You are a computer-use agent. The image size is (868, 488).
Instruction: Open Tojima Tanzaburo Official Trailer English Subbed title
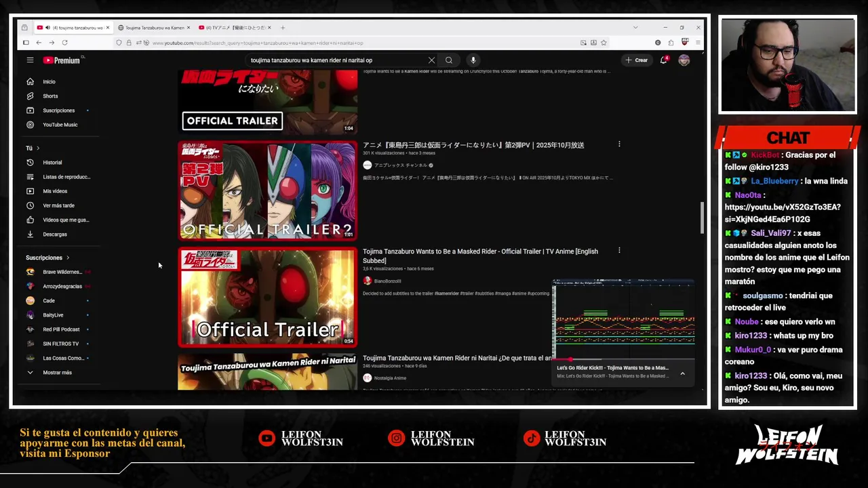(x=480, y=256)
